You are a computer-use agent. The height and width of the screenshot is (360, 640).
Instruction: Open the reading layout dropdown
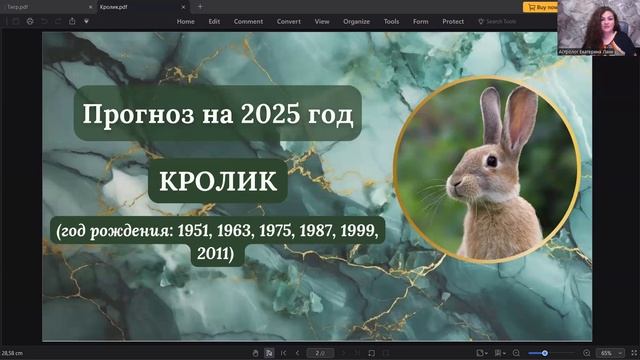click(500, 353)
